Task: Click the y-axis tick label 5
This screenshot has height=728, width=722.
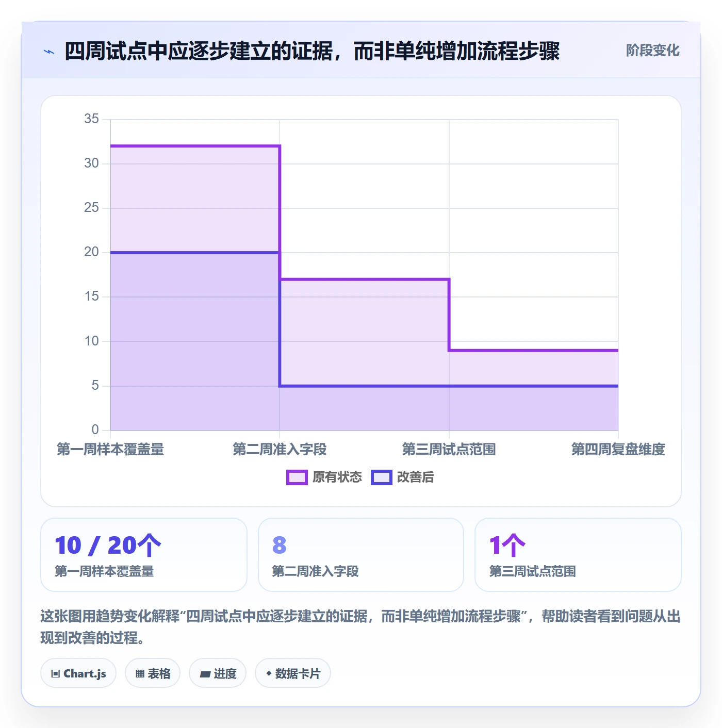Action: pyautogui.click(x=95, y=386)
